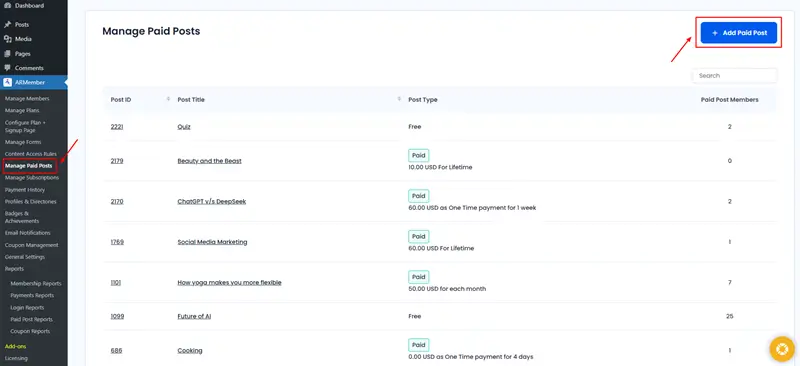Image resolution: width=800 pixels, height=366 pixels.
Task: Open Email Notifications menu item
Action: pos(28,233)
